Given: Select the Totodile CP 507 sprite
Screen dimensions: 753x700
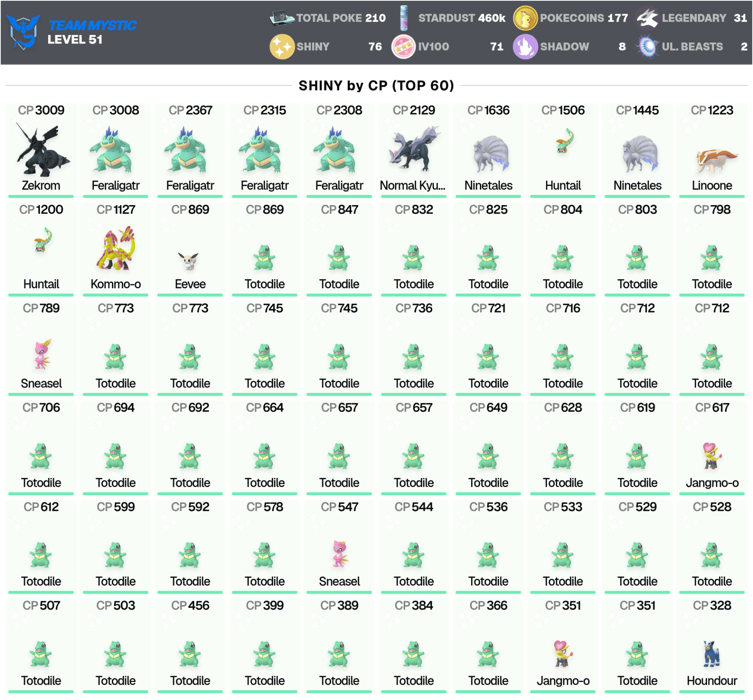Looking at the screenshot, I should click(x=41, y=654).
